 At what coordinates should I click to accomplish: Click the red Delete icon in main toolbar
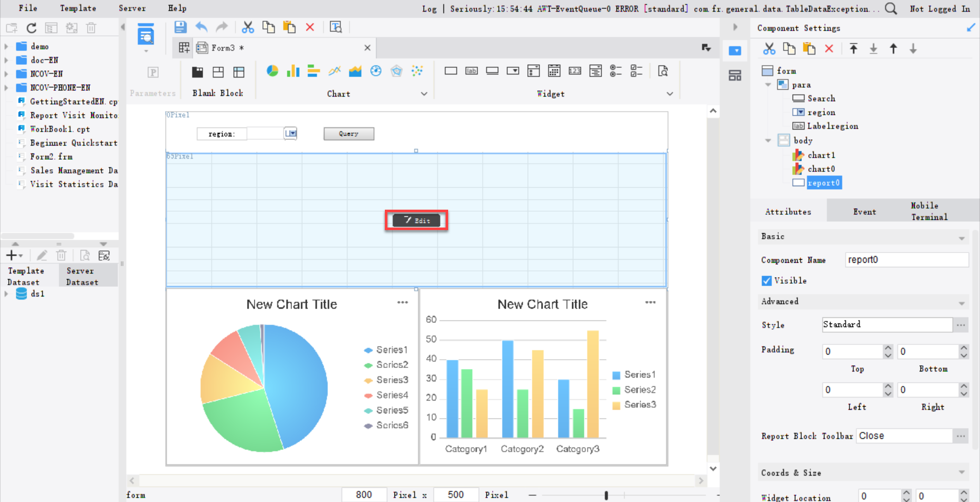(x=310, y=27)
